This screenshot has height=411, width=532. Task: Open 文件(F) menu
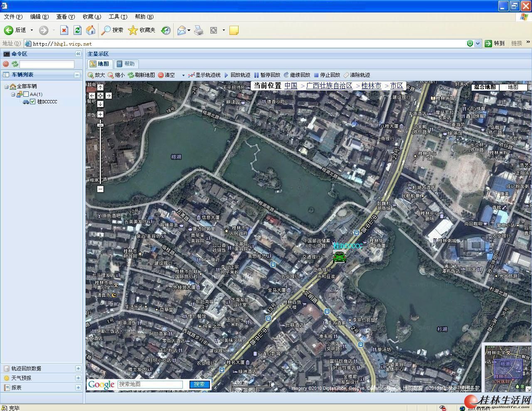(13, 17)
